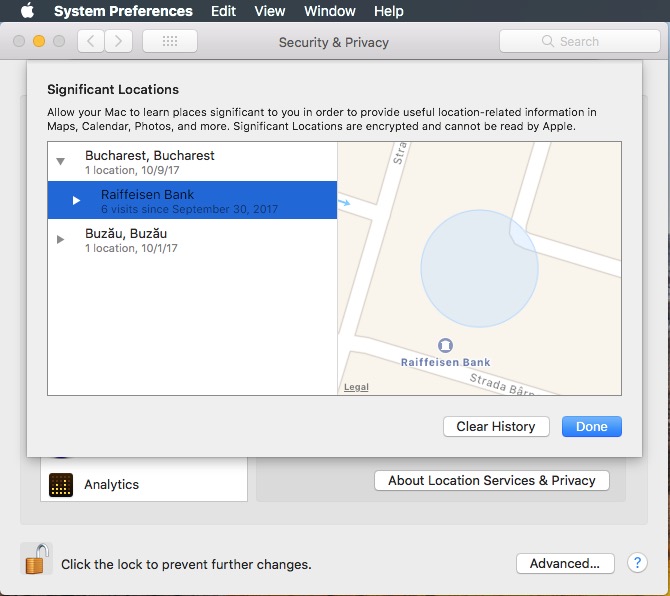The width and height of the screenshot is (670, 596).
Task: Minimize the window with the yellow button
Action: (x=39, y=41)
